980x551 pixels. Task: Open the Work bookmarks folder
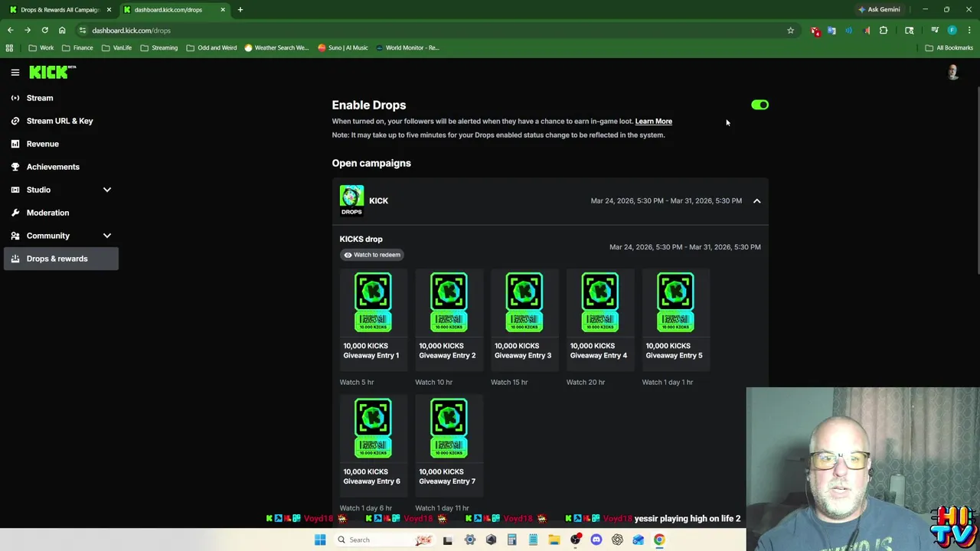coord(41,47)
